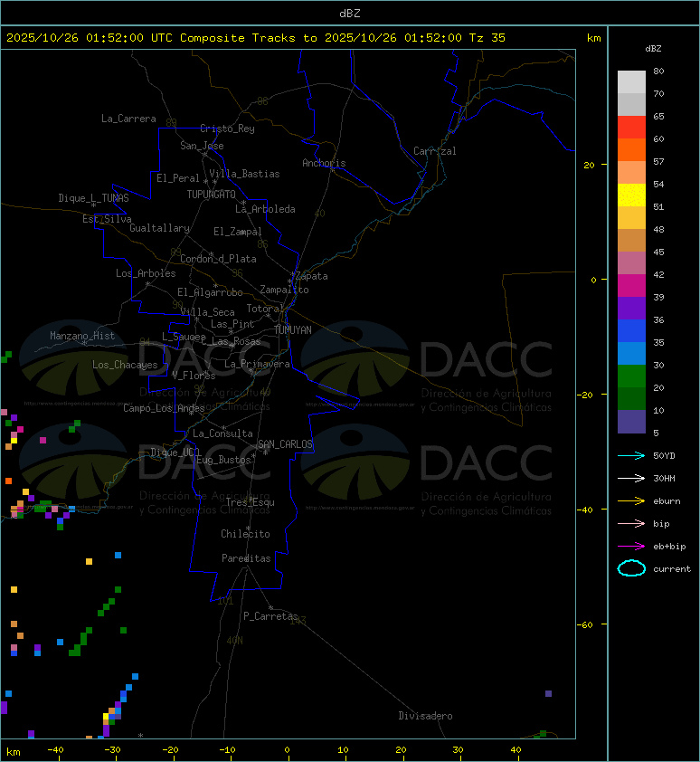Click the red 65 dBZ legend swatch
Screen dimensions: 700x762
pos(631,127)
